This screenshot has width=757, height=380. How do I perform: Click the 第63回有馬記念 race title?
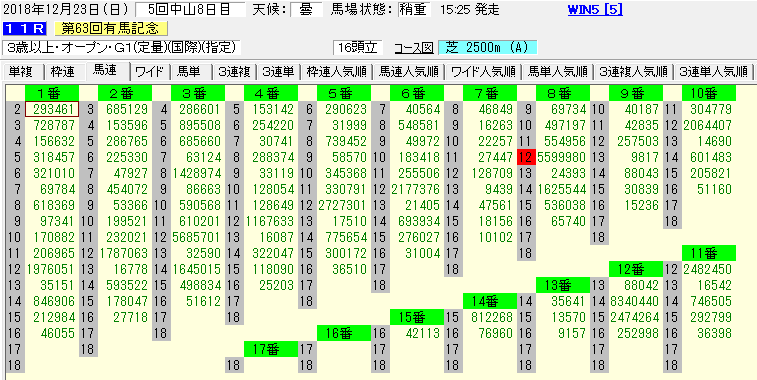click(111, 28)
